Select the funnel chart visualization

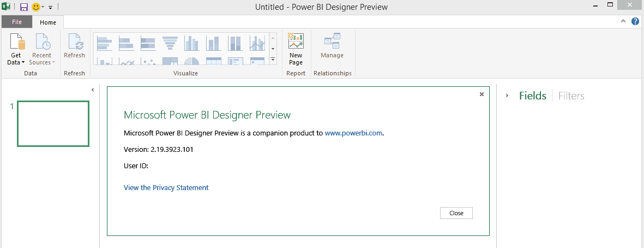coord(170,42)
